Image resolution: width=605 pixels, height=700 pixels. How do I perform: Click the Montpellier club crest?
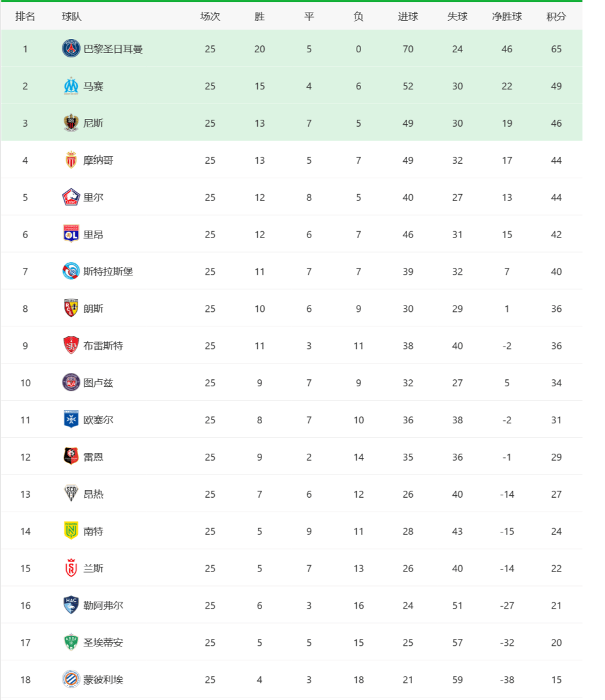coord(71,679)
